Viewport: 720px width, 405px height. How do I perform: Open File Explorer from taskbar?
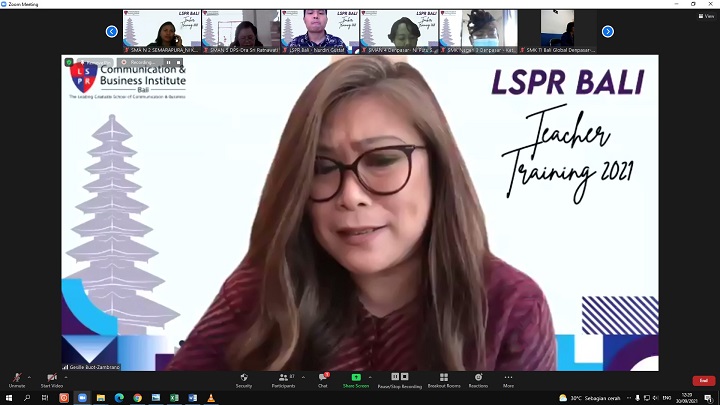click(x=101, y=398)
